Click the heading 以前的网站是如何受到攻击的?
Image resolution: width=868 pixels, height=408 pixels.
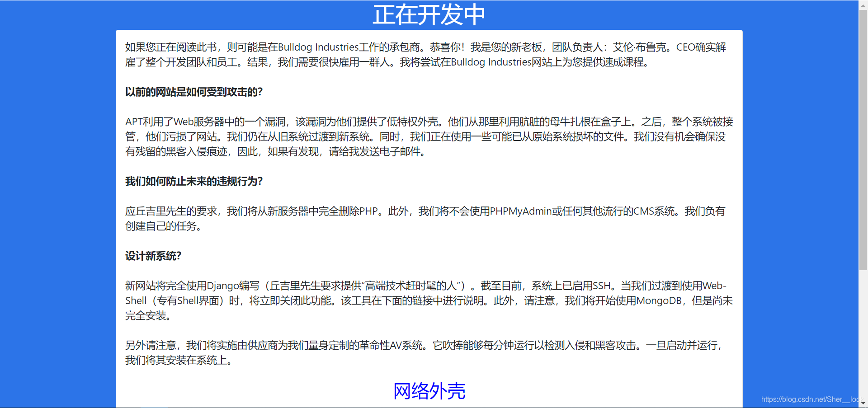pos(194,92)
